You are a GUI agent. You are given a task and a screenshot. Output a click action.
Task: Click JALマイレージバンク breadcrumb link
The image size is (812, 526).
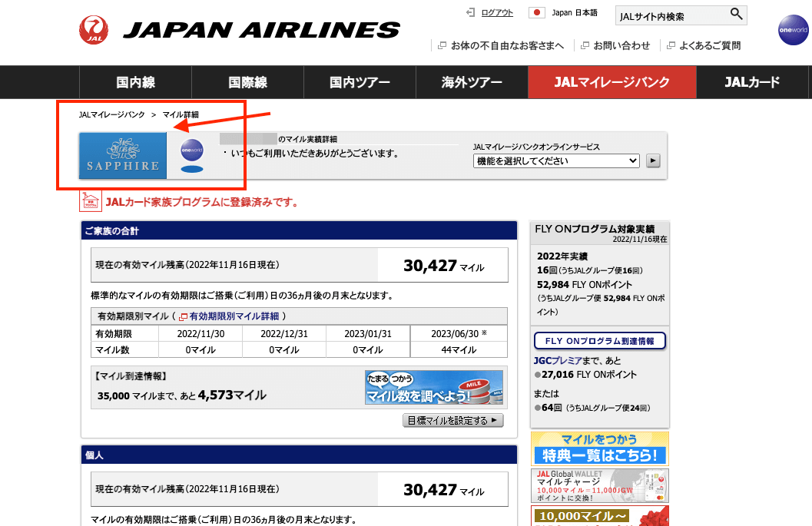click(112, 114)
